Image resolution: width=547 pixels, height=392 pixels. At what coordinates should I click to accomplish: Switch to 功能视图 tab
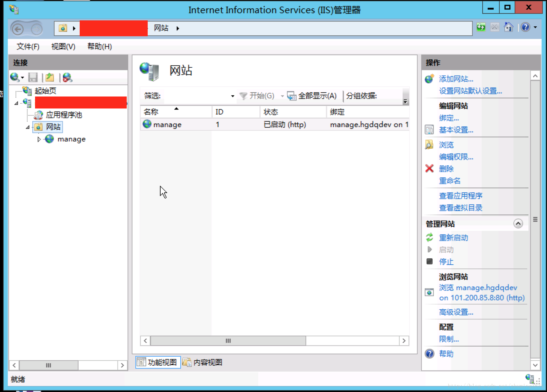(158, 362)
